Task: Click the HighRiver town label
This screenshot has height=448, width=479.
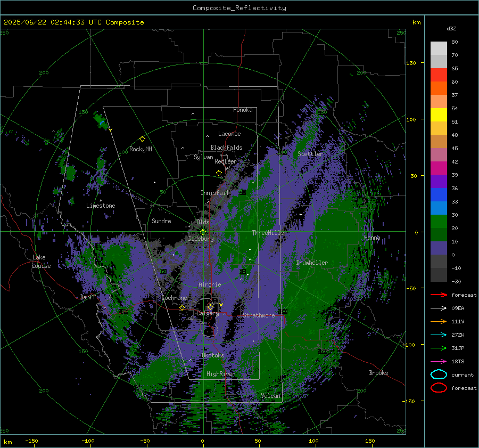Action: pos(220,374)
